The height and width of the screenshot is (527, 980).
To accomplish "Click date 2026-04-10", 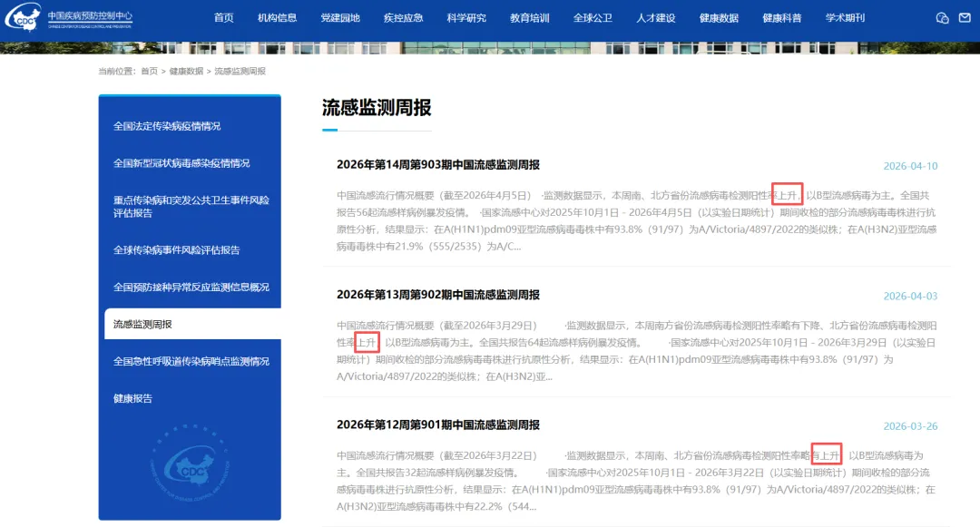I will tap(910, 166).
